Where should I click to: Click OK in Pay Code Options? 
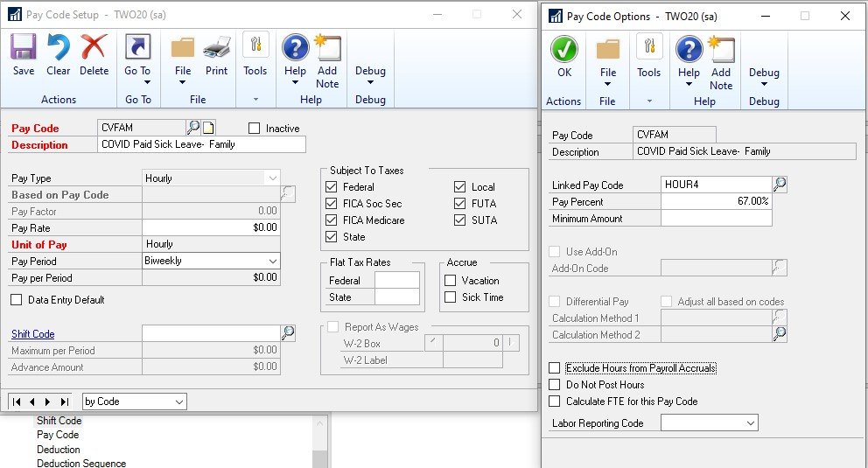point(564,57)
